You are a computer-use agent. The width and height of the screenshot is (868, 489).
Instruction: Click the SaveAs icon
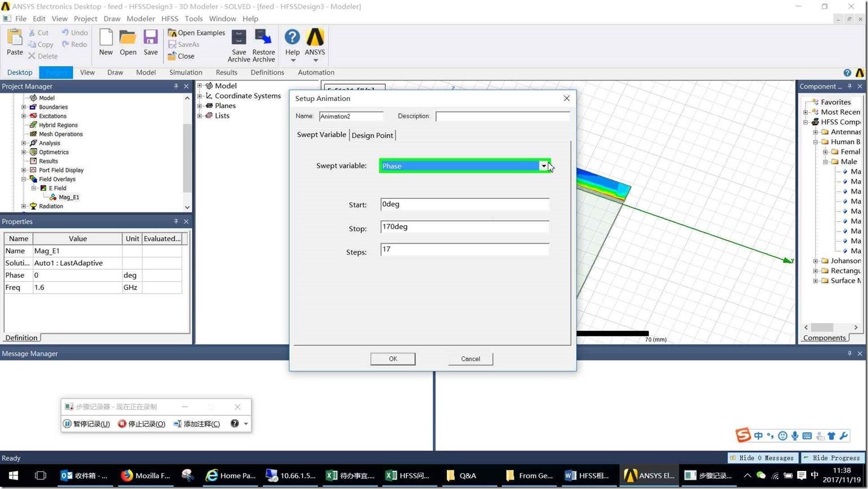(x=172, y=45)
